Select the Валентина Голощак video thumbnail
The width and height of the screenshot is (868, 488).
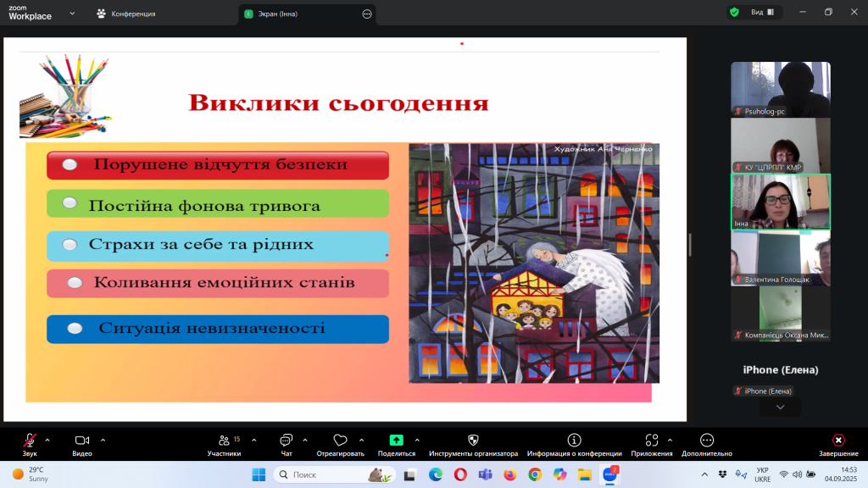[x=781, y=258]
